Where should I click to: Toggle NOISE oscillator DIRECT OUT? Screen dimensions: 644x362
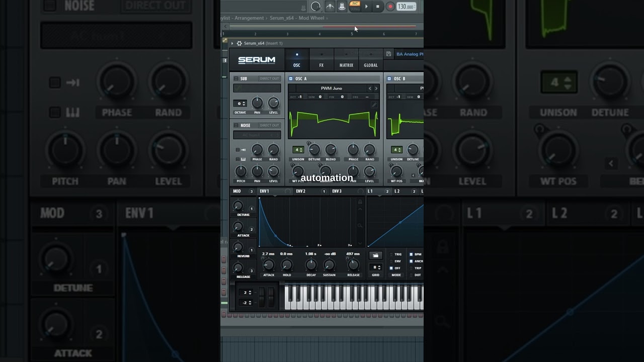pyautogui.click(x=269, y=125)
